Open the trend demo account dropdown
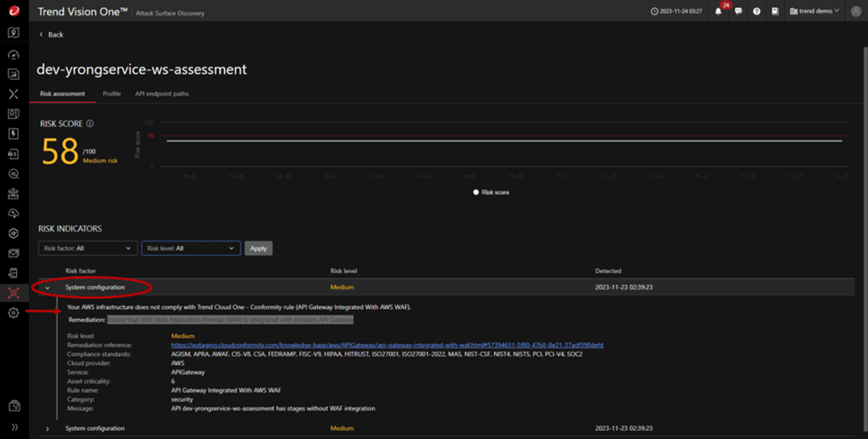The image size is (868, 439). pyautogui.click(x=815, y=11)
